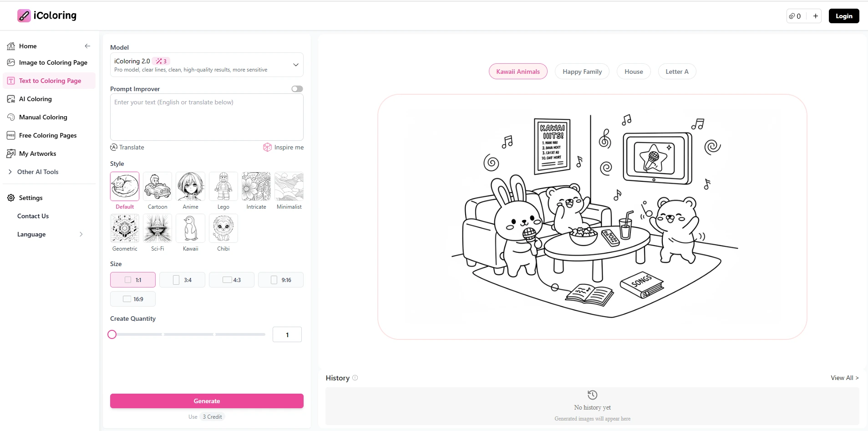Click the plus icon to add credits
The height and width of the screenshot is (431, 868).
(815, 15)
